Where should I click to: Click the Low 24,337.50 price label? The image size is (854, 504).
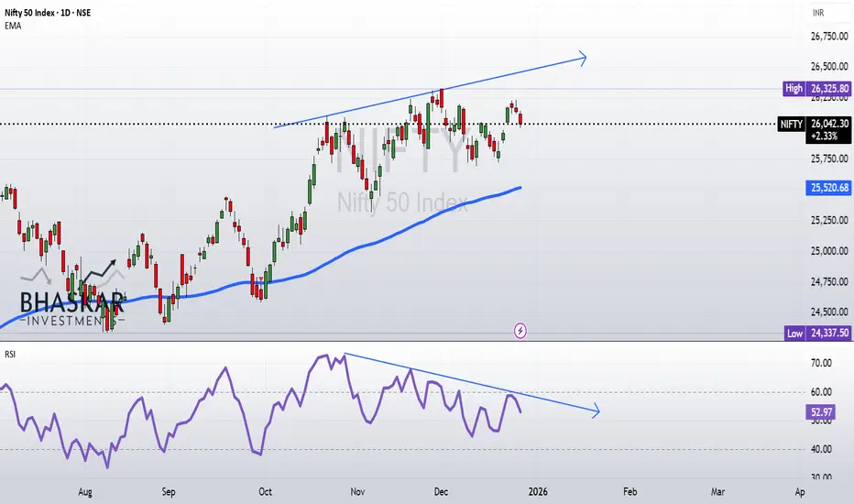(817, 333)
